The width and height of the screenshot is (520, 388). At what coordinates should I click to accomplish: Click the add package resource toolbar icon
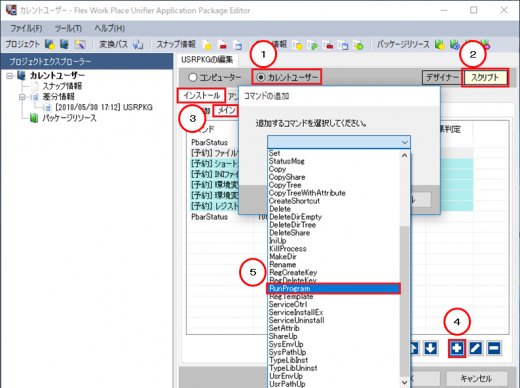point(439,44)
